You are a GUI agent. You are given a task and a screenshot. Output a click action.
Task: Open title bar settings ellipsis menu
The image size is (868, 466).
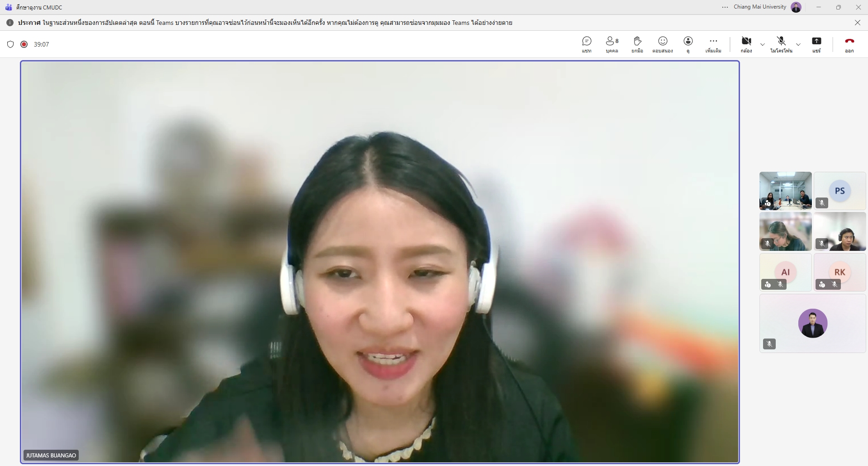tap(725, 7)
